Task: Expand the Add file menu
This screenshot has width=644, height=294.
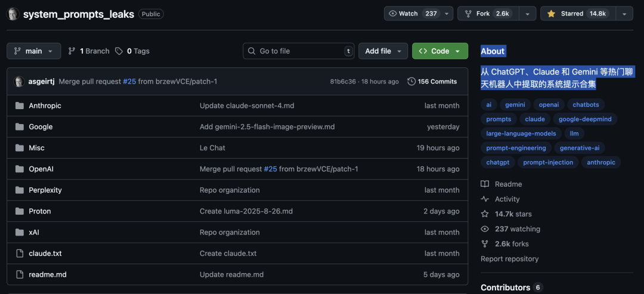Action: coord(383,51)
